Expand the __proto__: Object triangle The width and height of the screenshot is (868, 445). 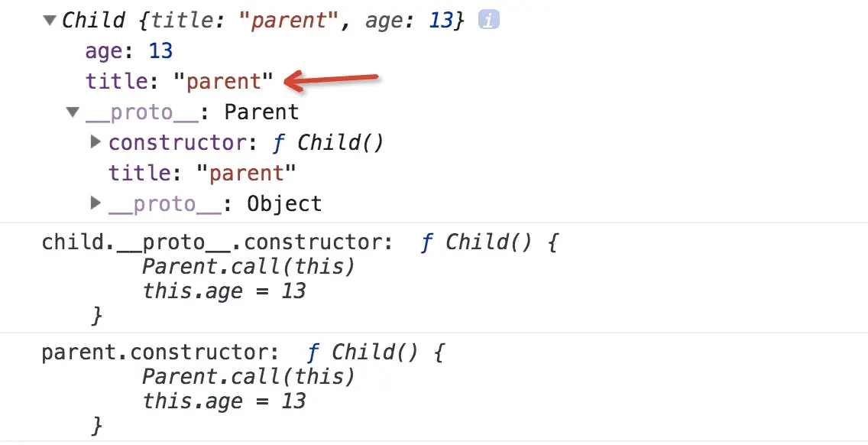pyautogui.click(x=96, y=203)
